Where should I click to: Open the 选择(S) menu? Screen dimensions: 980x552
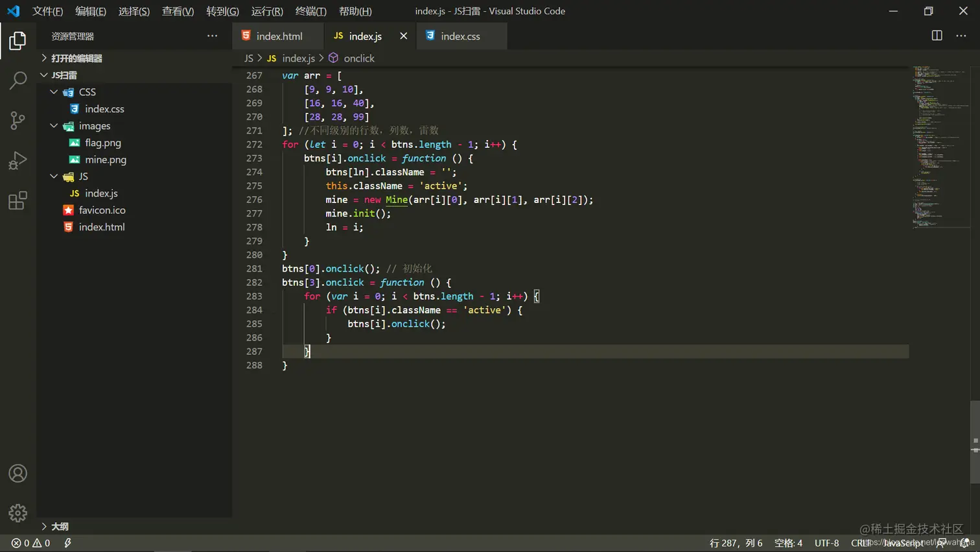point(134,11)
